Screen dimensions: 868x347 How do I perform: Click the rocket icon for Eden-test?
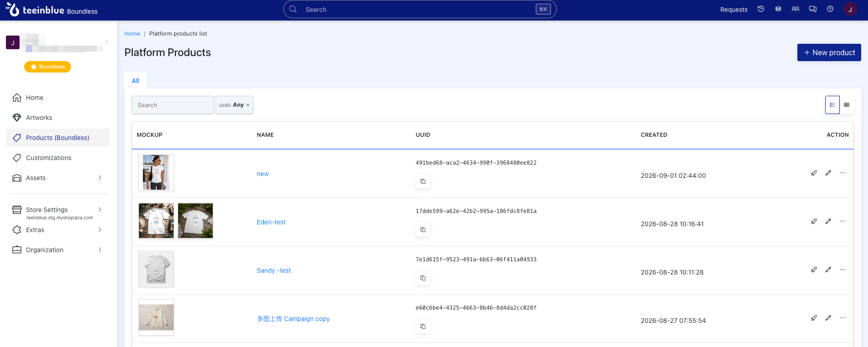point(814,221)
